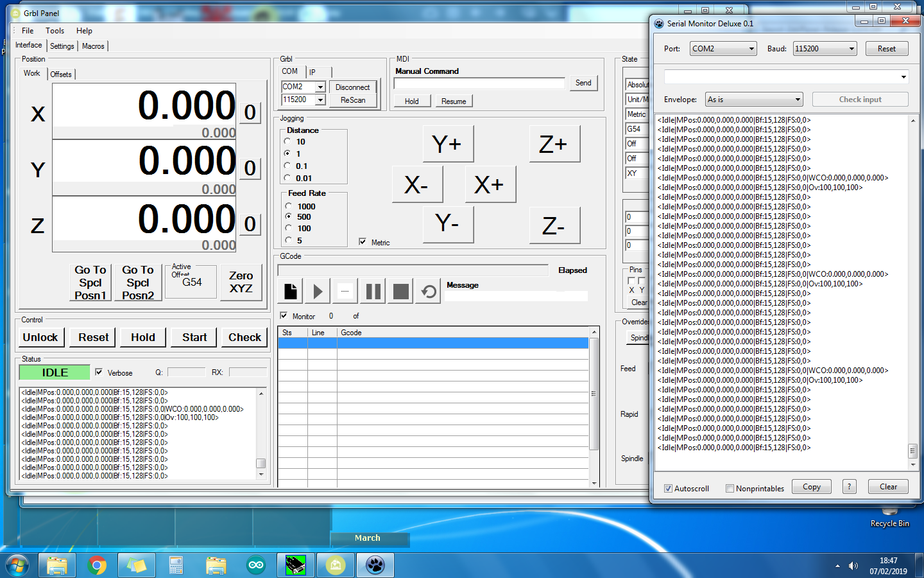Switch to the Macros tab
924x578 pixels.
pyautogui.click(x=93, y=46)
